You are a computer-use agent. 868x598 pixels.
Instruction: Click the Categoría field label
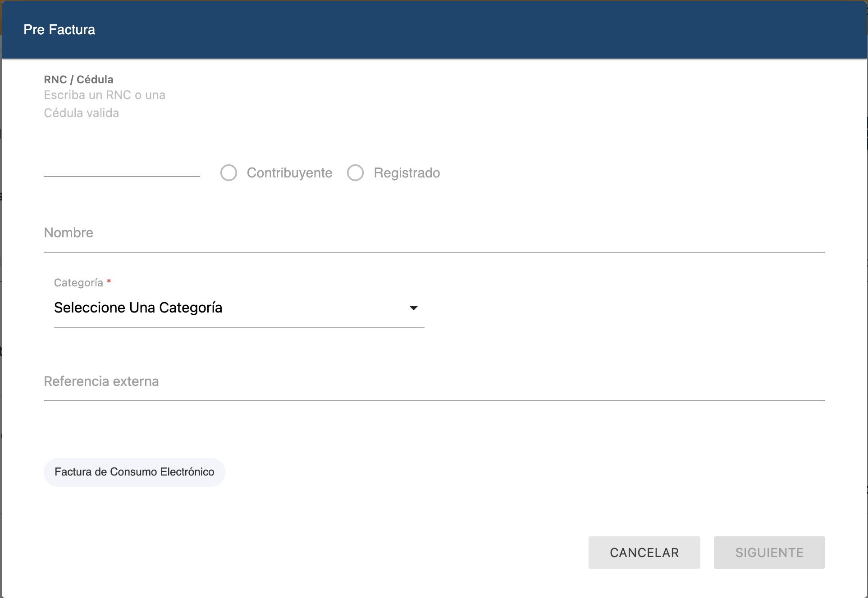(78, 283)
